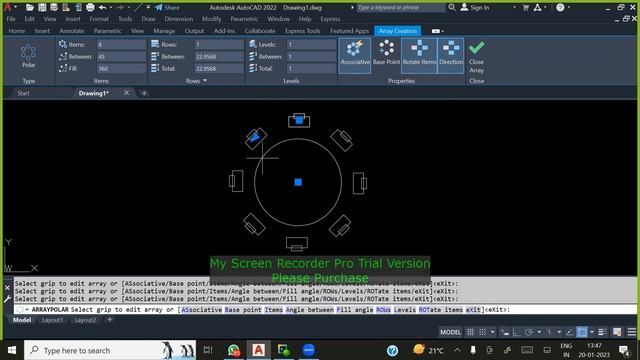Click the green Close Array checkmark
The image size is (640, 360).
coord(476,48)
